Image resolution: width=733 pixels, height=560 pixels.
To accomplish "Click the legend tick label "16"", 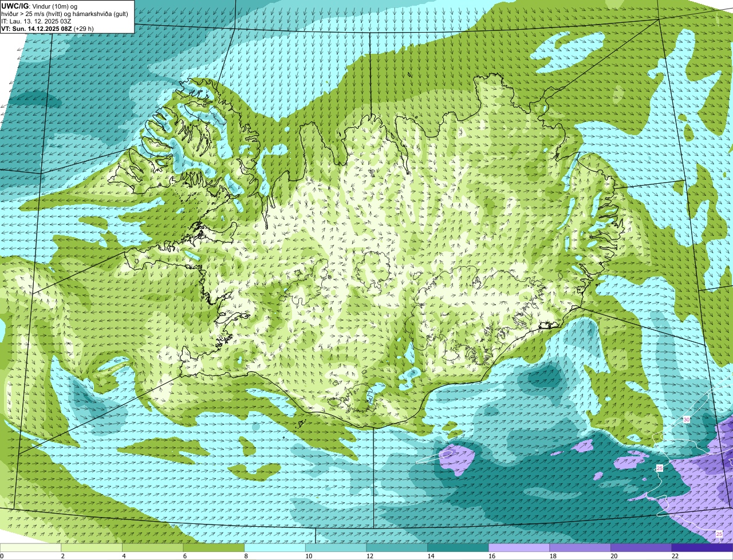I will 492,556.
